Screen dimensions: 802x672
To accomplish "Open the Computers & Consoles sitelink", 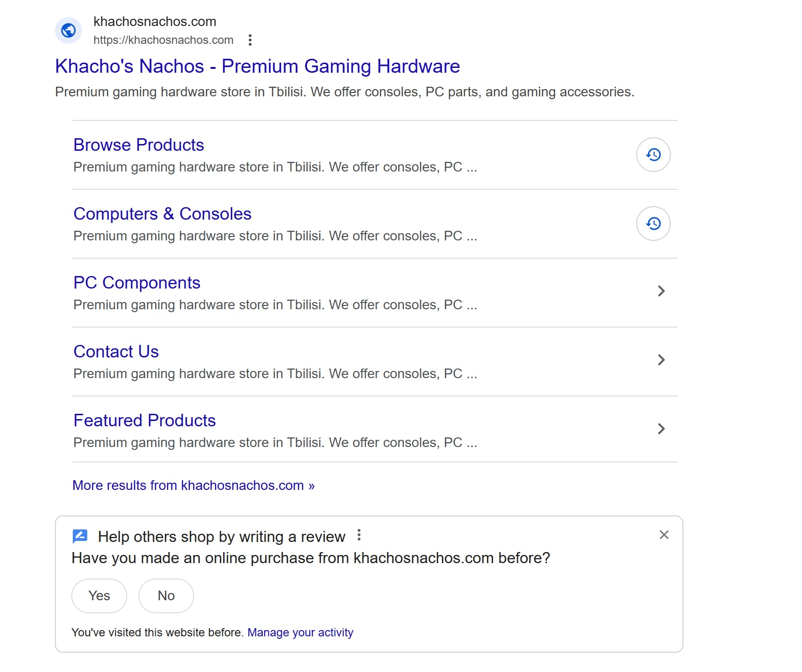I will tap(162, 214).
